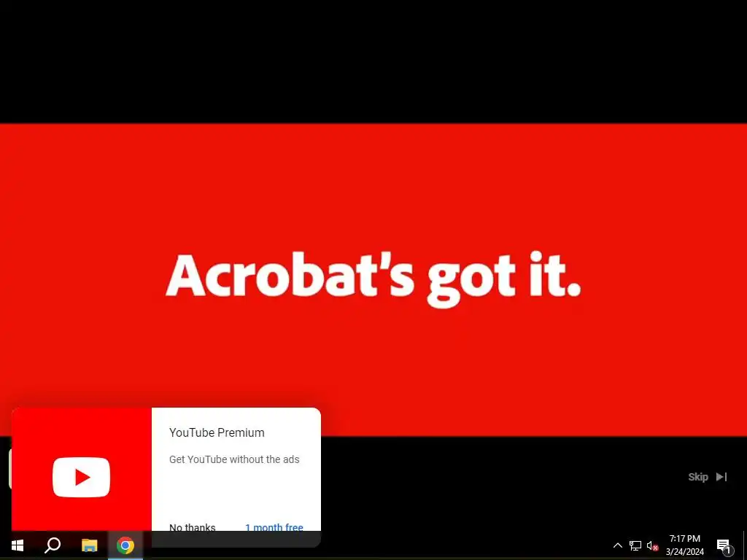Image resolution: width=747 pixels, height=560 pixels.
Task: Show hidden system tray icons
Action: pos(617,545)
